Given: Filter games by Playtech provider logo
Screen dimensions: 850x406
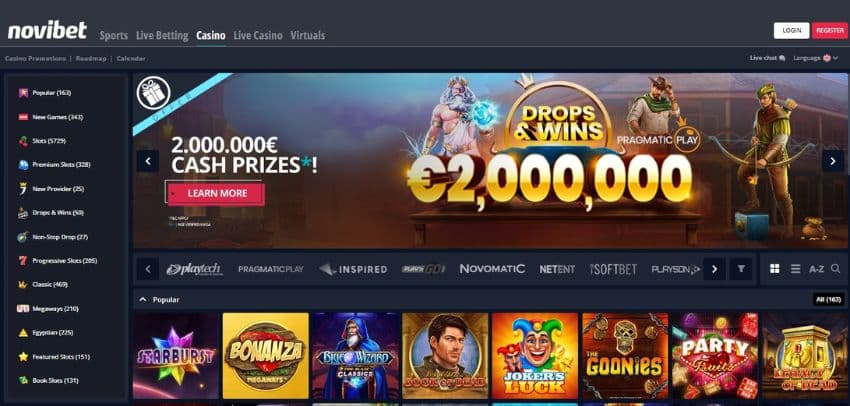Looking at the screenshot, I should tap(194, 269).
